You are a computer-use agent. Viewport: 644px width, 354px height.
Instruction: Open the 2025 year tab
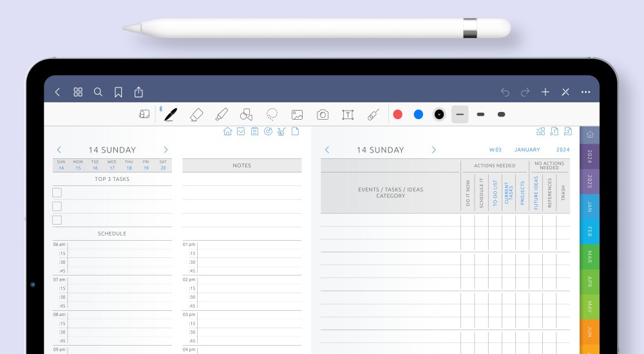tap(589, 182)
